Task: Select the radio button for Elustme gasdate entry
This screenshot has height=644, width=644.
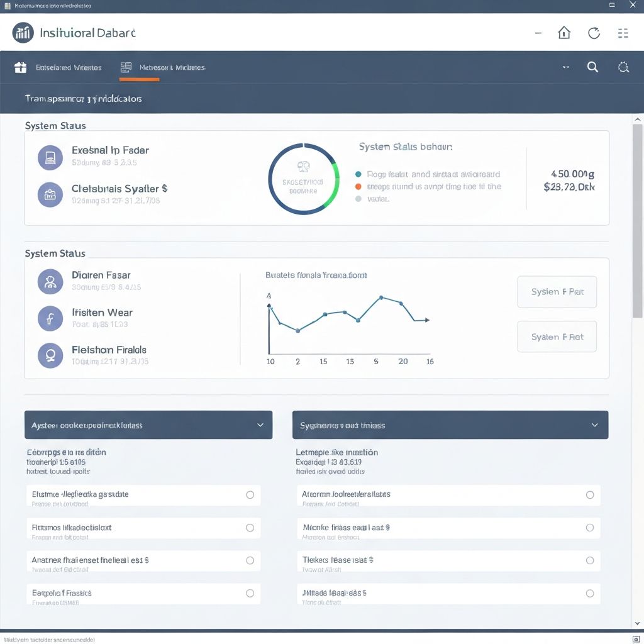Action: coord(251,496)
